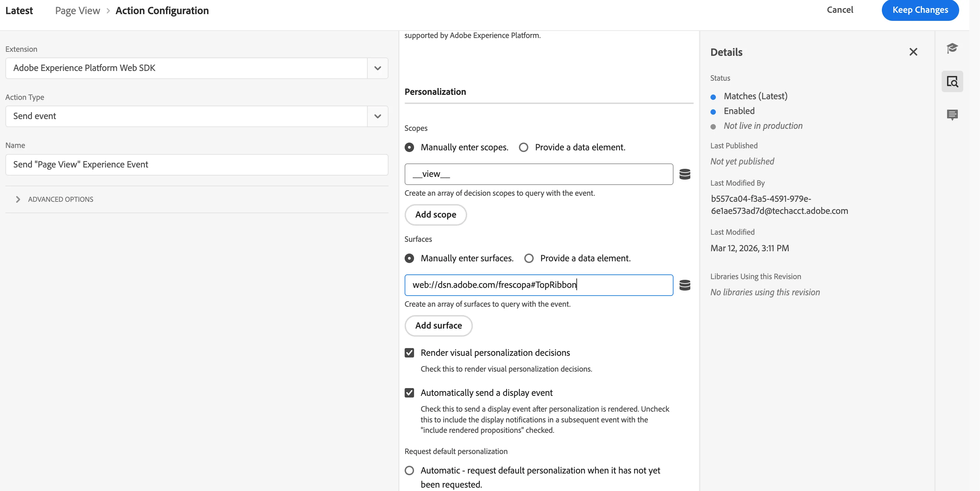Click the __view__ scope input field

coord(539,174)
